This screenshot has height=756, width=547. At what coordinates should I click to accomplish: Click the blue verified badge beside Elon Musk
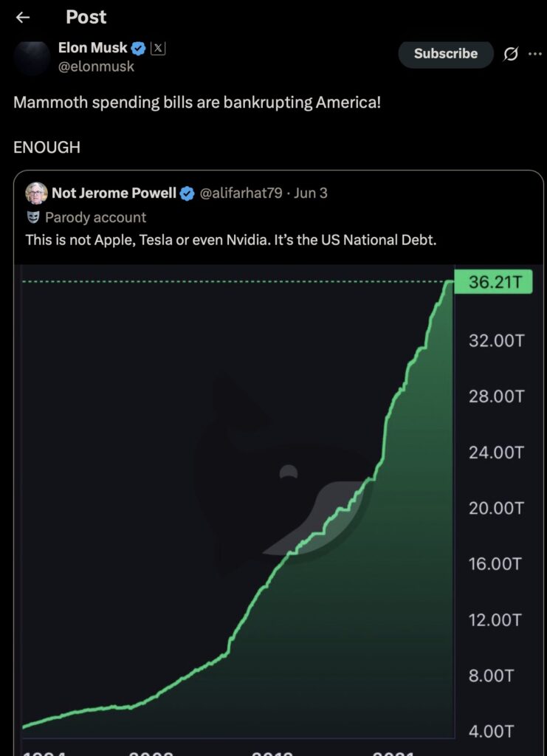point(138,49)
